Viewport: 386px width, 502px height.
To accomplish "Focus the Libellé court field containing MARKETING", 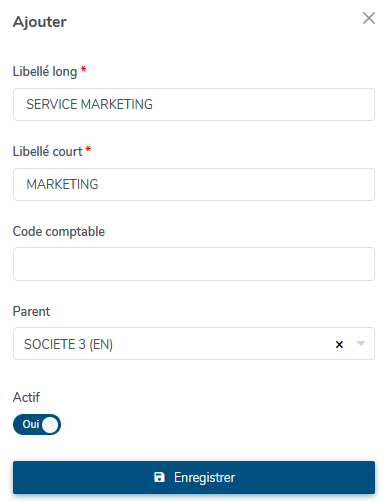I will click(194, 184).
